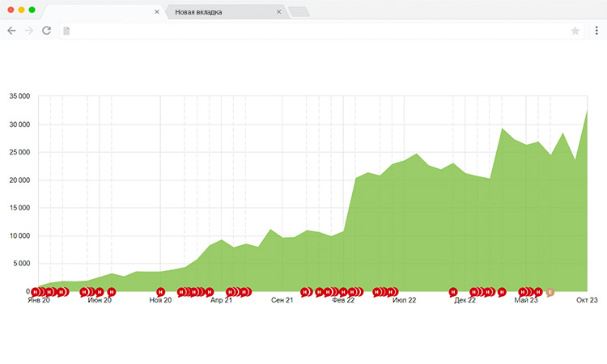Click the page info icon in address bar
607x364 pixels.
[x=66, y=31]
